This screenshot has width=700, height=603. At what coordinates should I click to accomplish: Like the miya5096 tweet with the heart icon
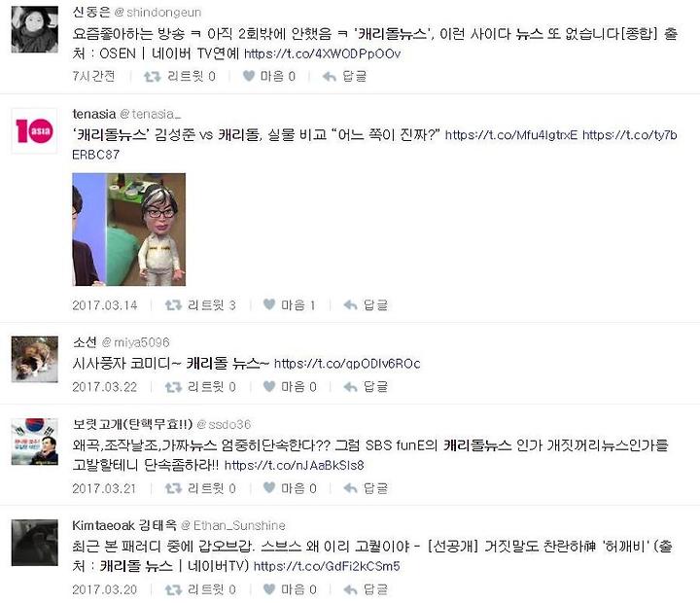pyautogui.click(x=269, y=386)
